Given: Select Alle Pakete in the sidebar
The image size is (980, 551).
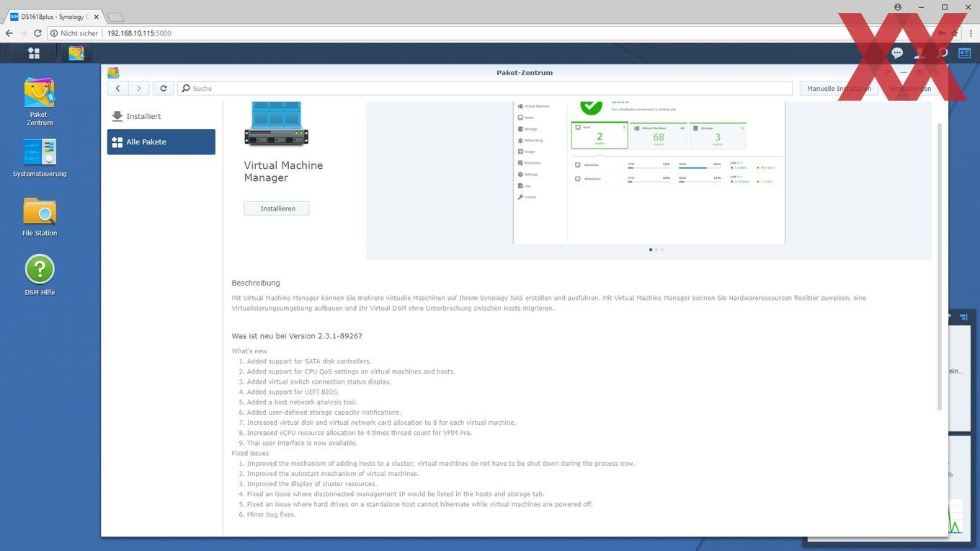Looking at the screenshot, I should [161, 142].
